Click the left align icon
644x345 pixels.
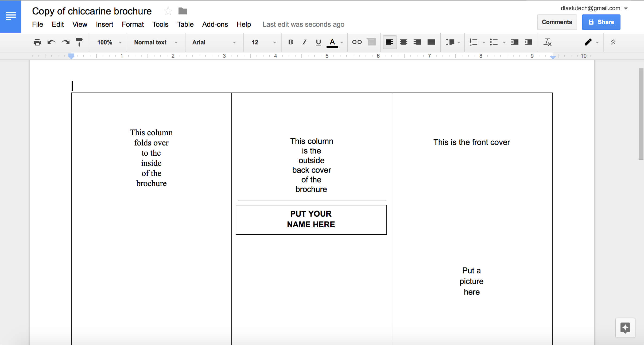tap(389, 42)
